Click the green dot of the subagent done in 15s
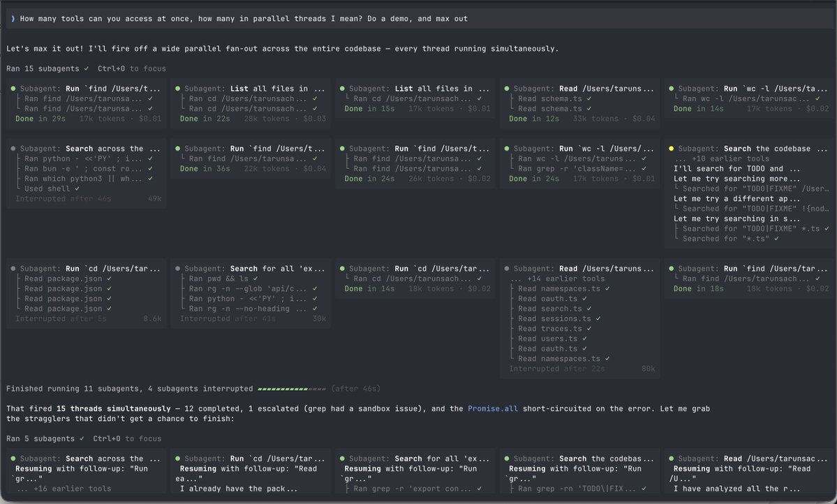 [342, 89]
